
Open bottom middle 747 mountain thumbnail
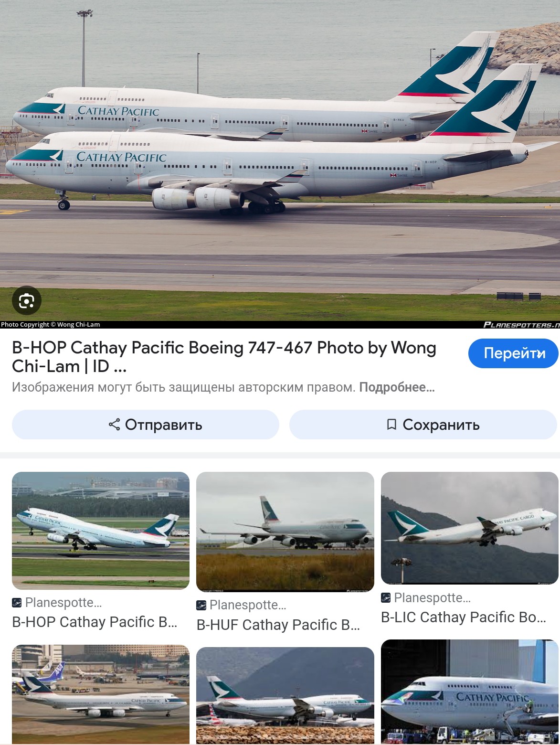(285, 695)
